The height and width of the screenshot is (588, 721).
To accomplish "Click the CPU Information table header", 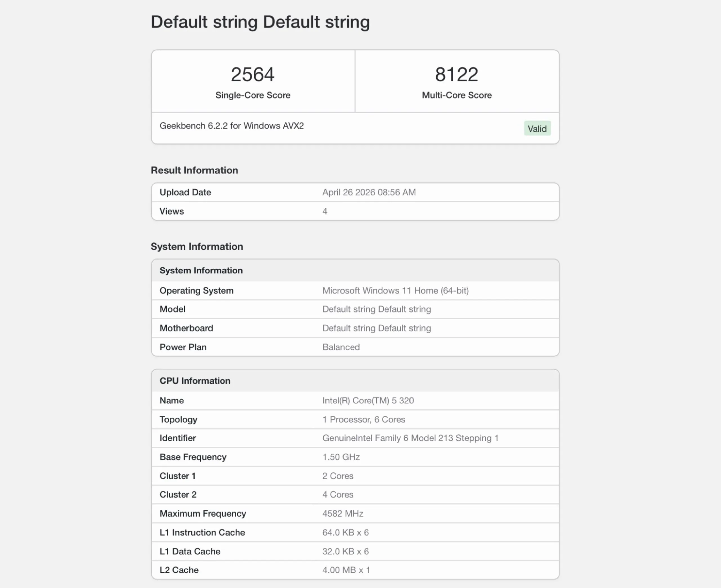I will click(x=195, y=381).
